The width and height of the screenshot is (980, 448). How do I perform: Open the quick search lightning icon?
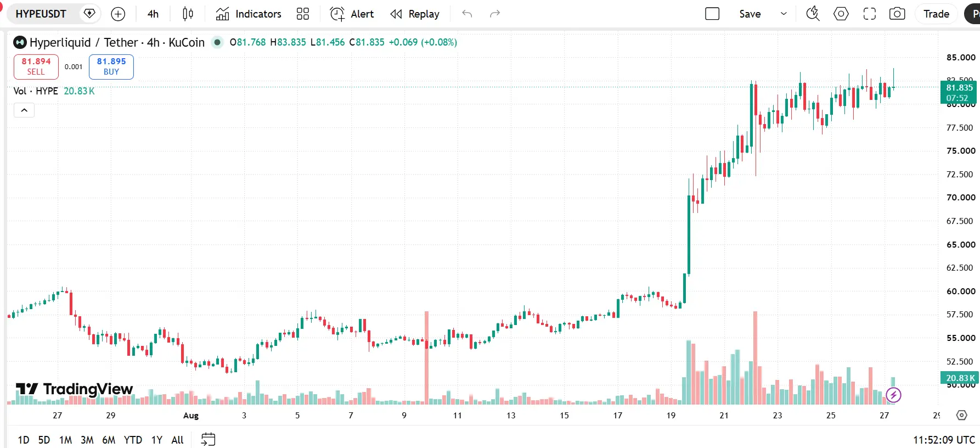click(x=813, y=14)
